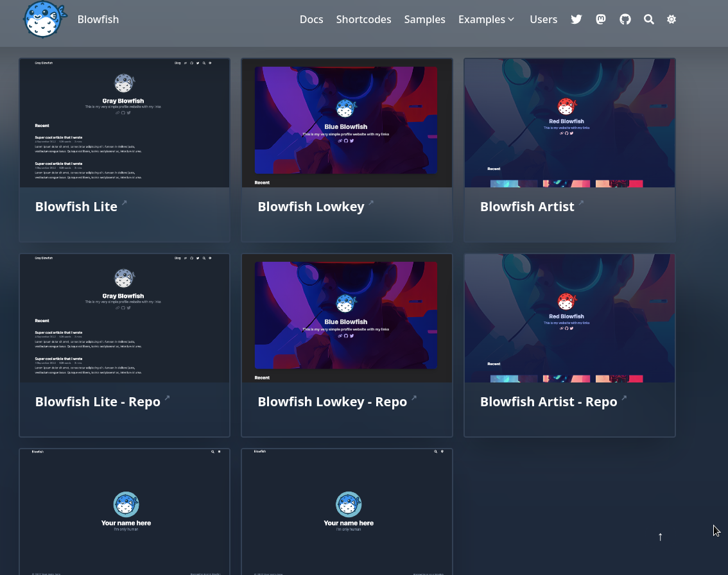Click the Blowfish pufferfish logo

(45, 19)
